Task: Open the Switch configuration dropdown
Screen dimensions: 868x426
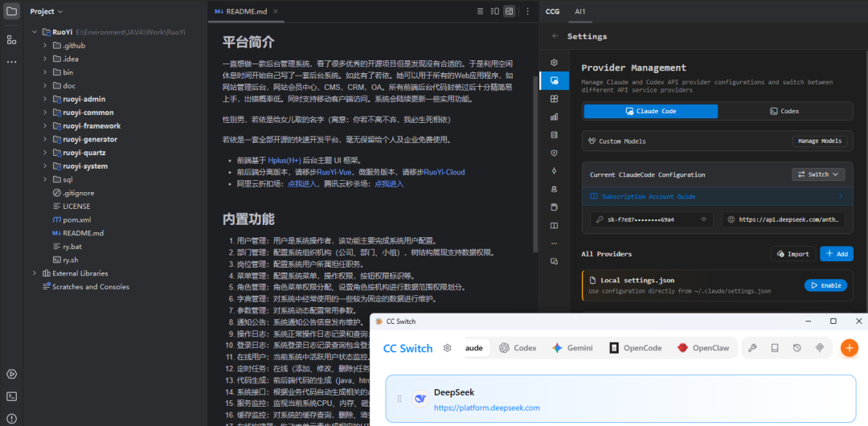Action: (x=819, y=174)
